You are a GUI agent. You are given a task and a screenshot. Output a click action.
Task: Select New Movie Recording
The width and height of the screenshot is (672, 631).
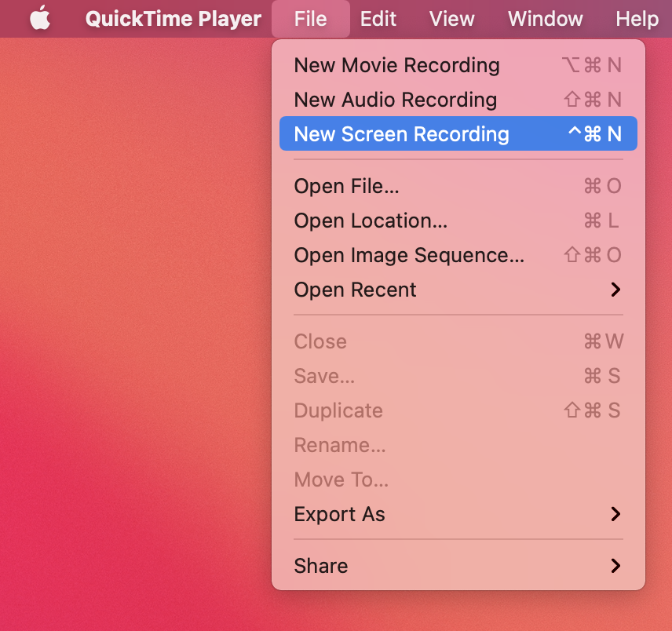pyautogui.click(x=396, y=65)
